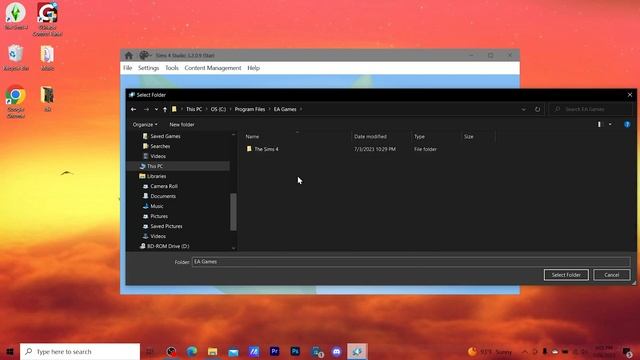Click the New folder button

tap(182, 124)
